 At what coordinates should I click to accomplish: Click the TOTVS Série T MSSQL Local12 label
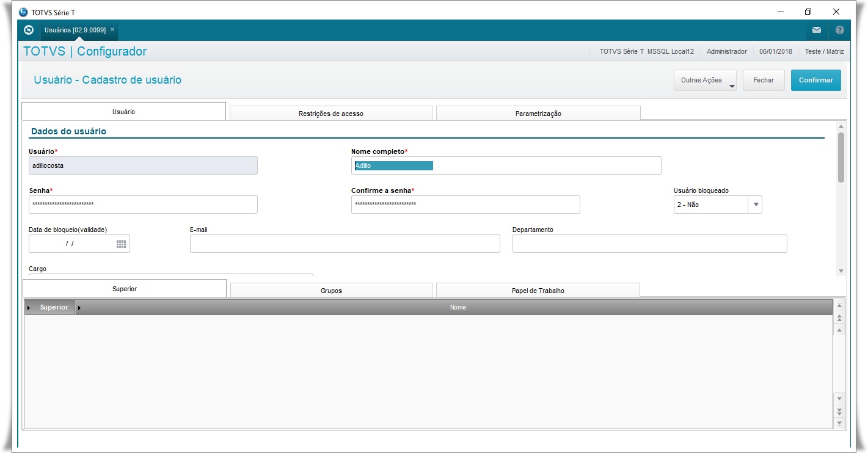tap(647, 51)
